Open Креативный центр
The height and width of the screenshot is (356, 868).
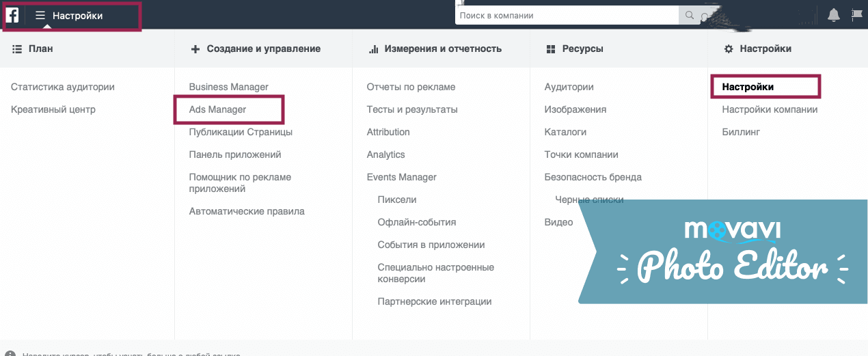point(53,109)
